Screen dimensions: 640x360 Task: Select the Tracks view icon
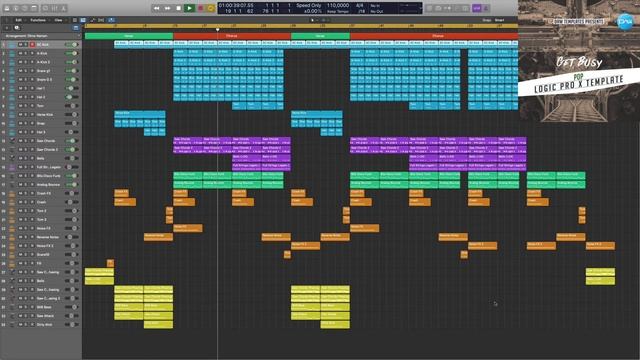(x=83, y=20)
